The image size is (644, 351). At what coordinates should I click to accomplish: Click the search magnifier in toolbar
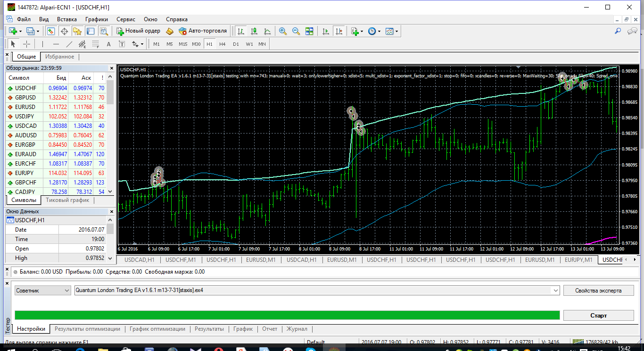click(618, 31)
